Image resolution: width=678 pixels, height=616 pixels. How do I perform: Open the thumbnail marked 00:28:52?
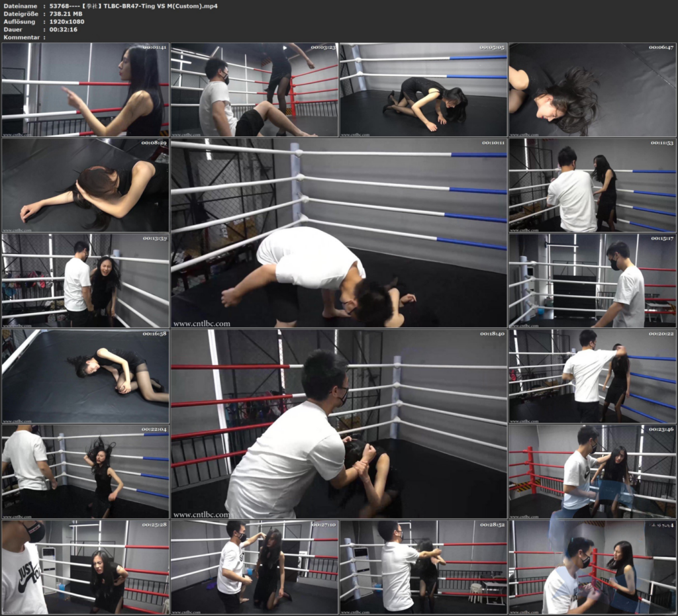tap(423, 567)
